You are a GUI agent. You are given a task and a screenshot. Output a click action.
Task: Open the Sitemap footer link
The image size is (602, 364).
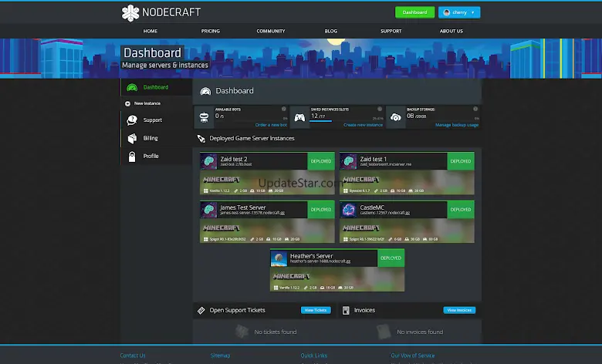221,356
